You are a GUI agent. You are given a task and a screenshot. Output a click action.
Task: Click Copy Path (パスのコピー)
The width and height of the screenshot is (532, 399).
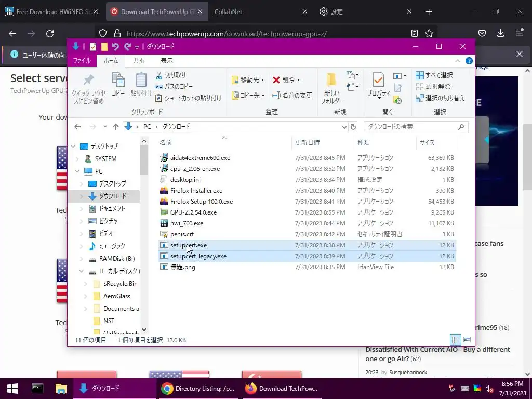click(174, 87)
